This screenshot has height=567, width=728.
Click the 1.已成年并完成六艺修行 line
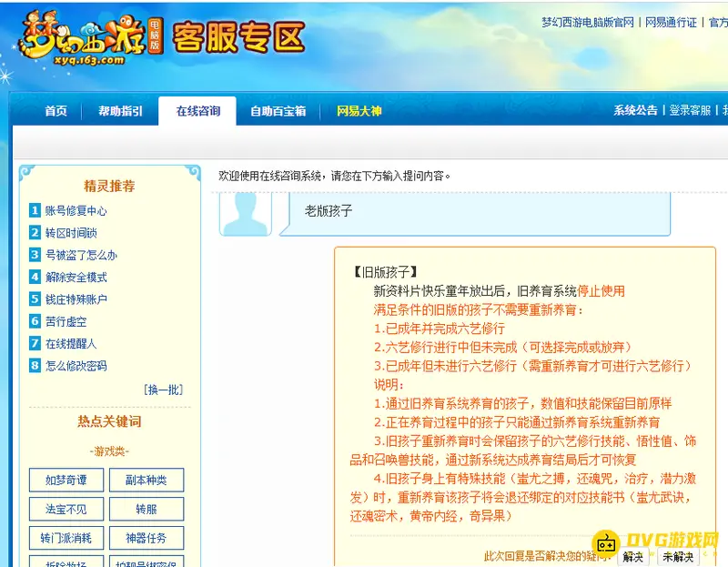pyautogui.click(x=440, y=329)
